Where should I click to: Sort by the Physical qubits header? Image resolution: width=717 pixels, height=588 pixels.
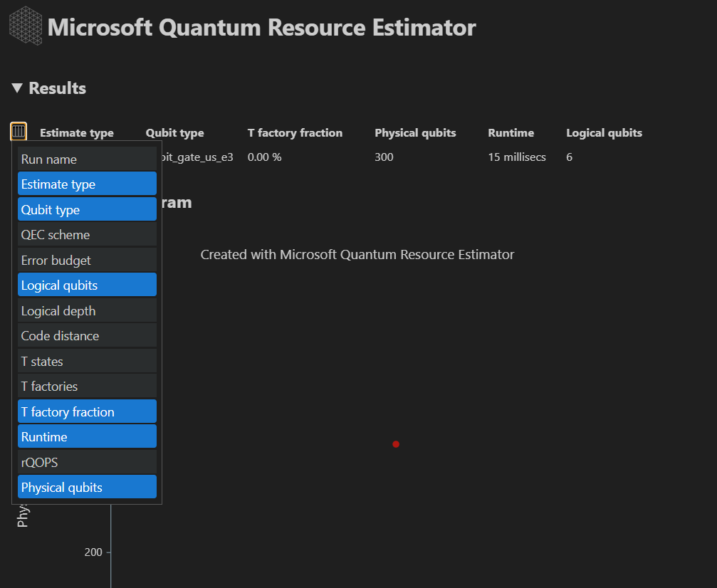pos(415,132)
